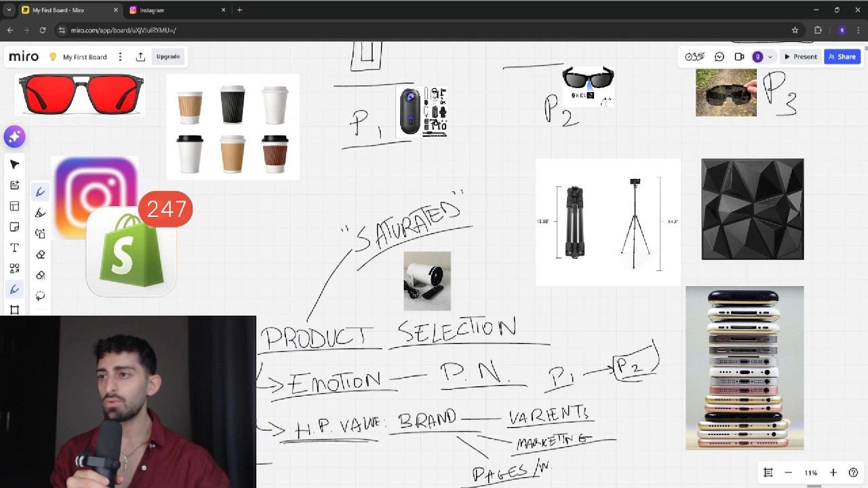868x488 pixels.
Task: Close the Instagram tab
Action: click(223, 10)
